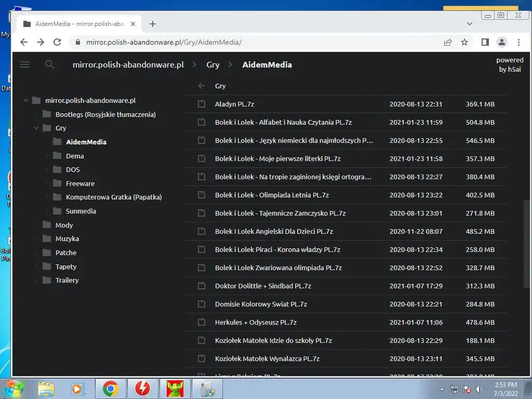Download Bolek i Lolek - Moje pierwsze literki

click(277, 158)
